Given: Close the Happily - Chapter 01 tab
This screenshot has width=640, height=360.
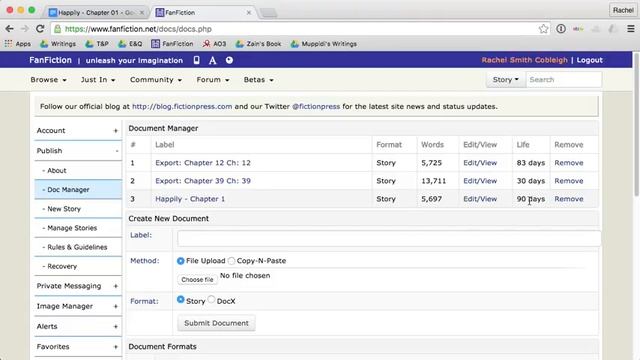Looking at the screenshot, I should [142, 13].
